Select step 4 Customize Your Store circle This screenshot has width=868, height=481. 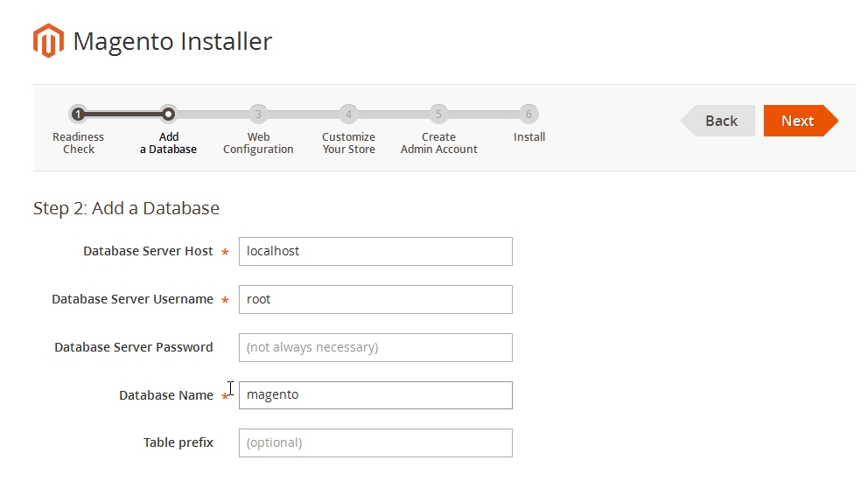click(348, 114)
